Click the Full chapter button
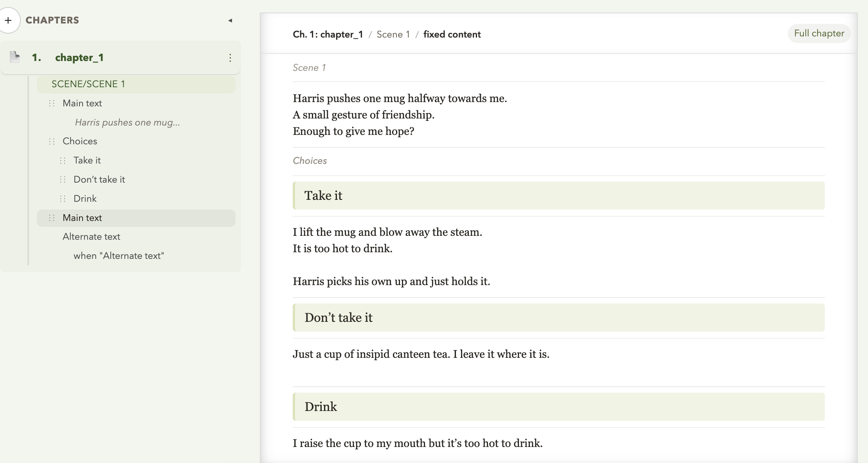 pyautogui.click(x=819, y=34)
